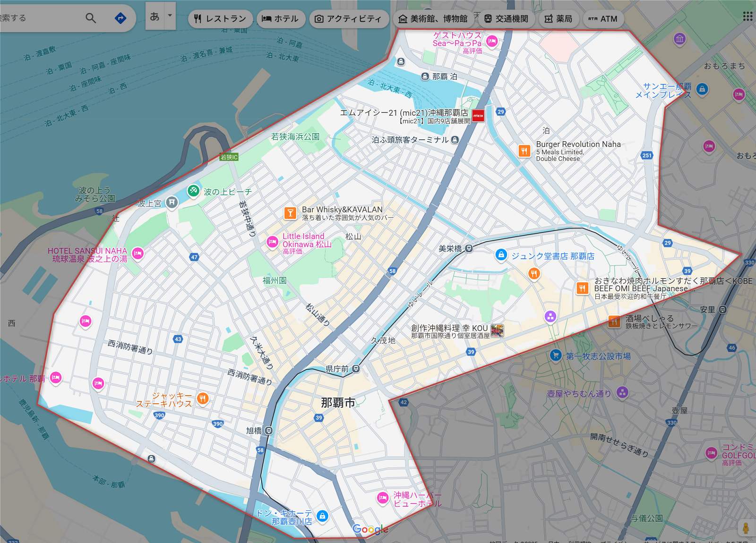The image size is (756, 543).
Task: Select HOTEL SANSUI NAHA hotel pin
Action: coord(137,254)
